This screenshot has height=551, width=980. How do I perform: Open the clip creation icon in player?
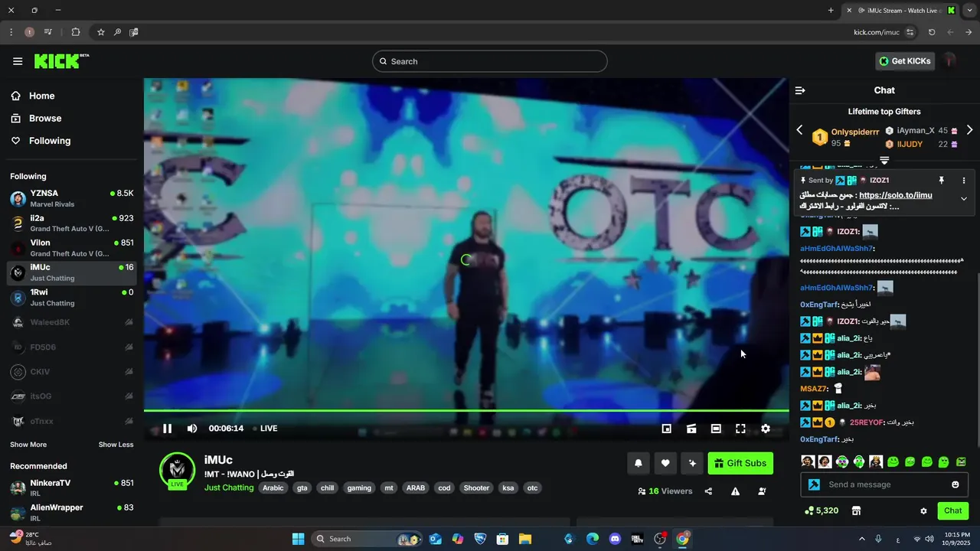pos(691,429)
